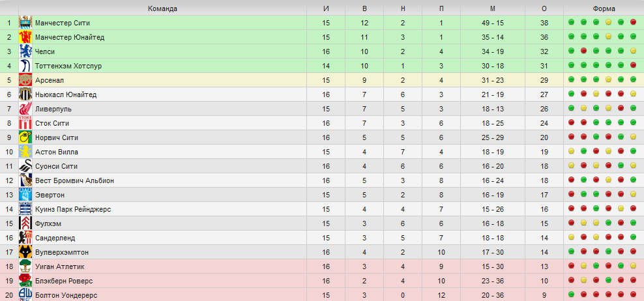The image size is (644, 301).
Task: Click Bolton's first green form dot
Action: tap(571, 295)
